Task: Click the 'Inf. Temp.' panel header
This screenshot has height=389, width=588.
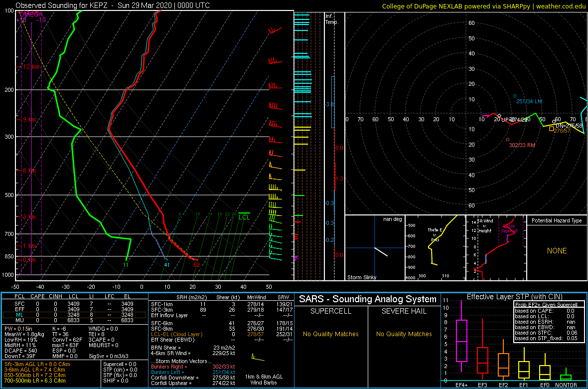Action: (332, 19)
